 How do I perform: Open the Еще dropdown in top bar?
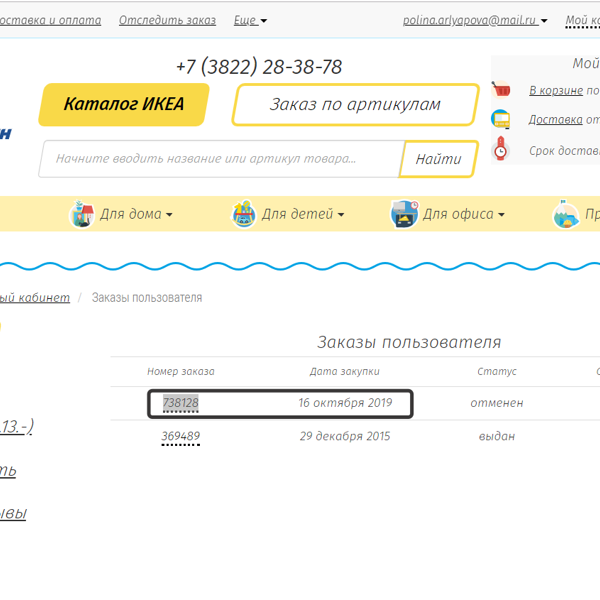pyautogui.click(x=250, y=20)
